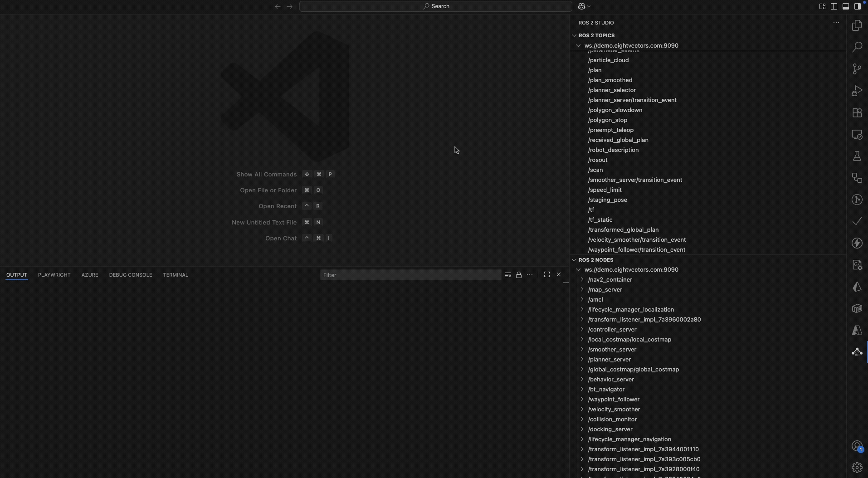Click the Copilot icon in the title bar
868x478 pixels.
pos(581,6)
